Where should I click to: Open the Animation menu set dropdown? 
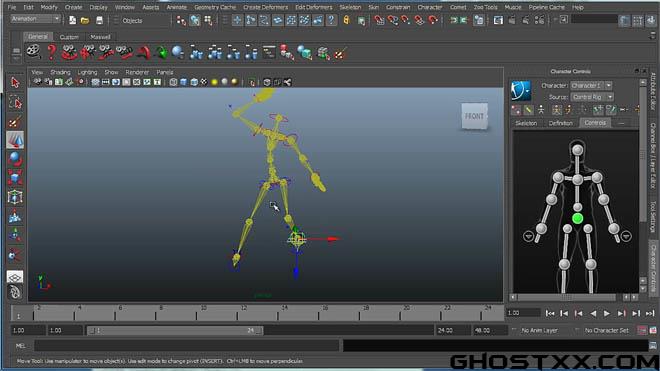35,19
